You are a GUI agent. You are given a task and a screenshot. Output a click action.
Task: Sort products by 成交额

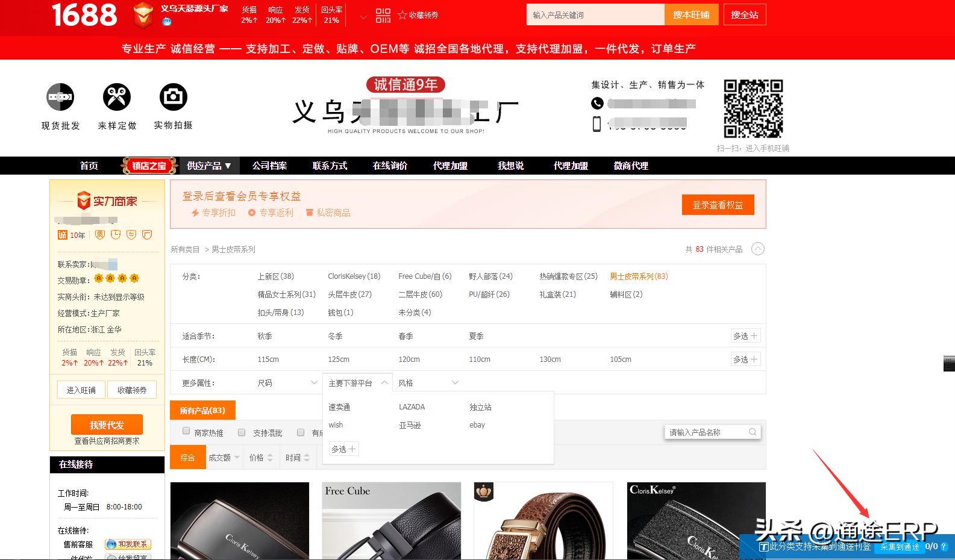[224, 458]
